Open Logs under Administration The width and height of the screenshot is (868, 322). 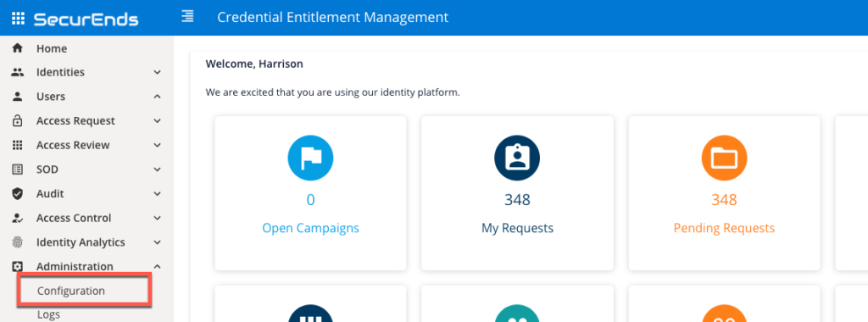(48, 315)
